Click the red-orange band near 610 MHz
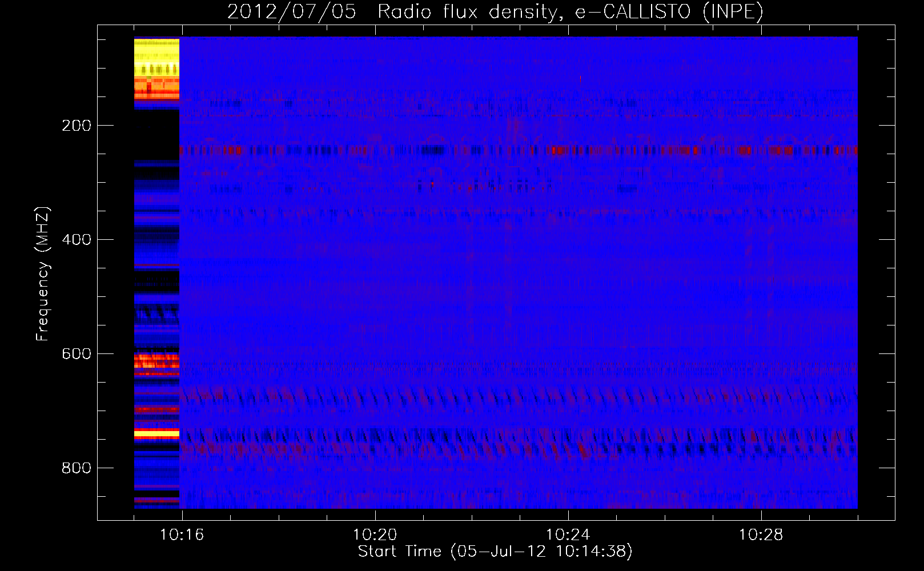 click(x=156, y=361)
